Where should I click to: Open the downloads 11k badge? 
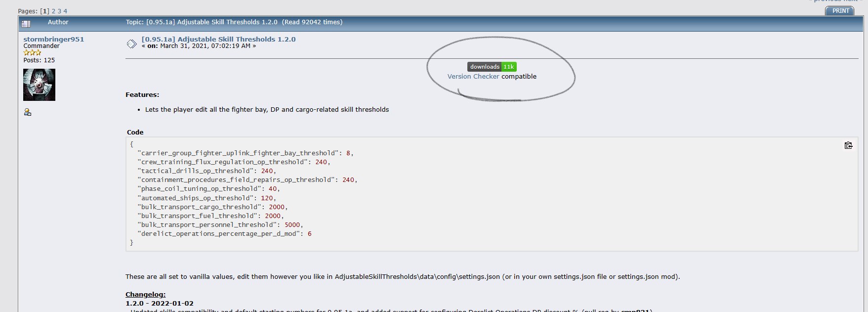pyautogui.click(x=492, y=67)
